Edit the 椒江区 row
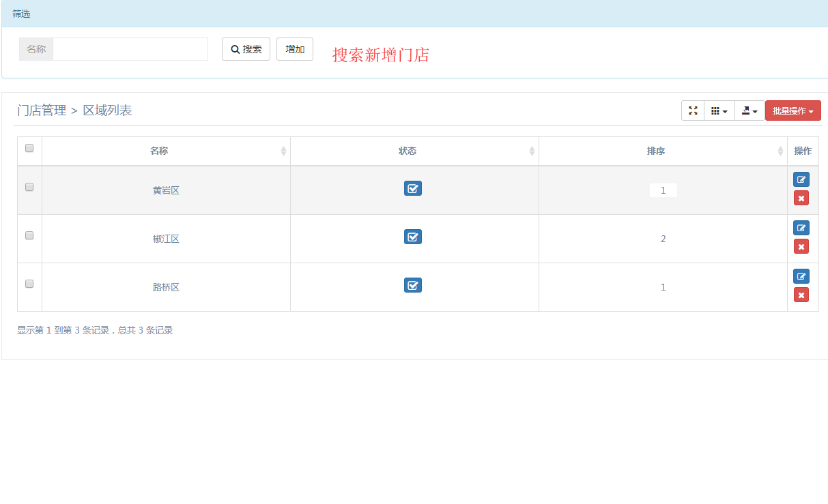This screenshot has width=828, height=504. coord(801,228)
